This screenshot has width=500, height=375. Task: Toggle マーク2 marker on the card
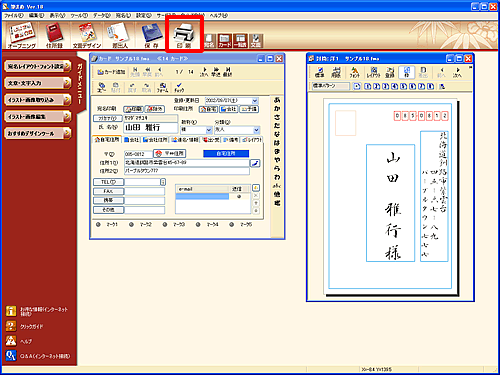tap(131, 225)
